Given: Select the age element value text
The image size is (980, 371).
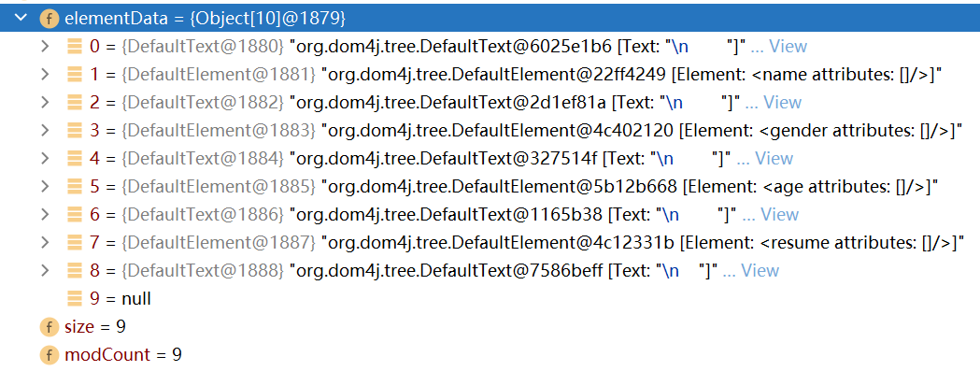Looking at the screenshot, I should pyautogui.click(x=630, y=187).
